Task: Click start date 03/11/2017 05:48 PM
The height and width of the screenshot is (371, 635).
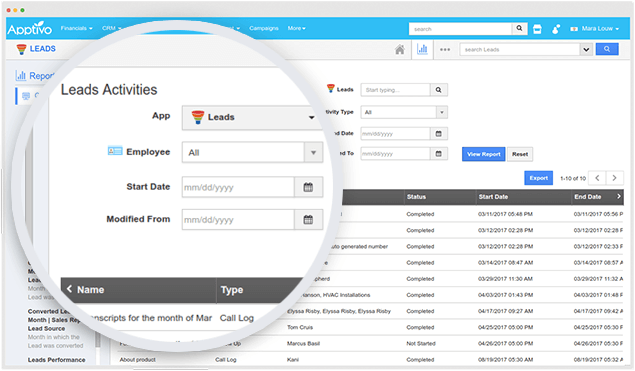Action: pos(505,214)
